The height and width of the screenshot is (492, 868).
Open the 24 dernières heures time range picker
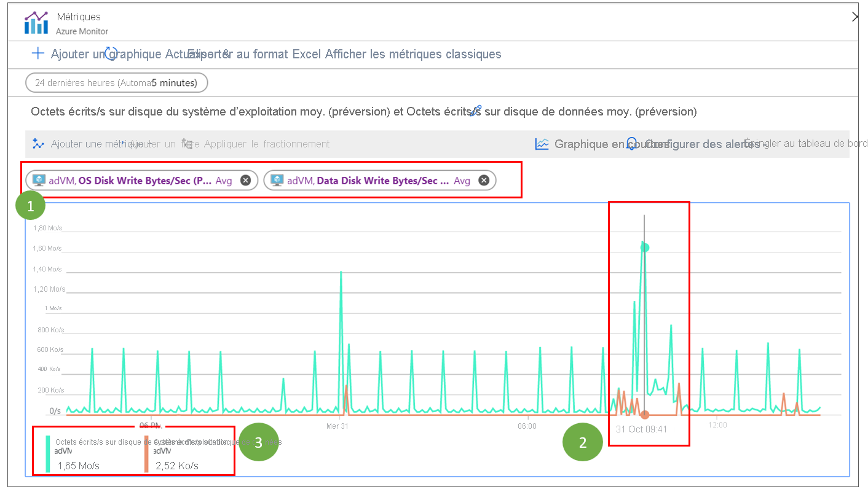[116, 82]
